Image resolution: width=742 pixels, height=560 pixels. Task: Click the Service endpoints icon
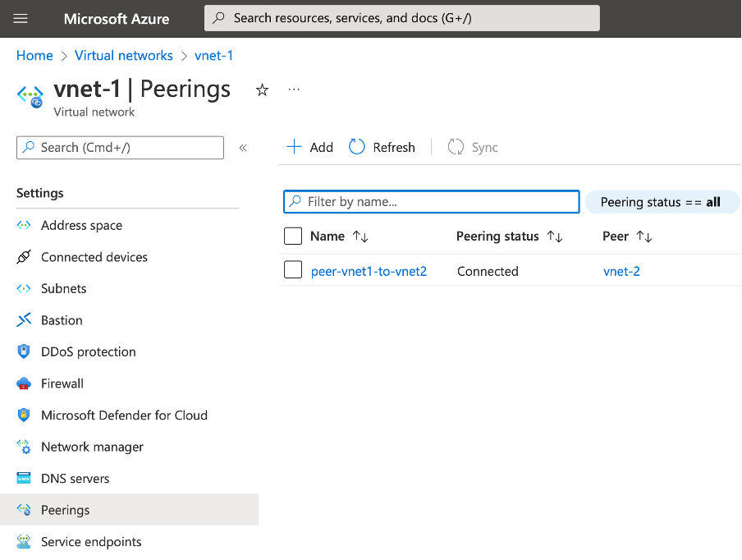(x=24, y=542)
